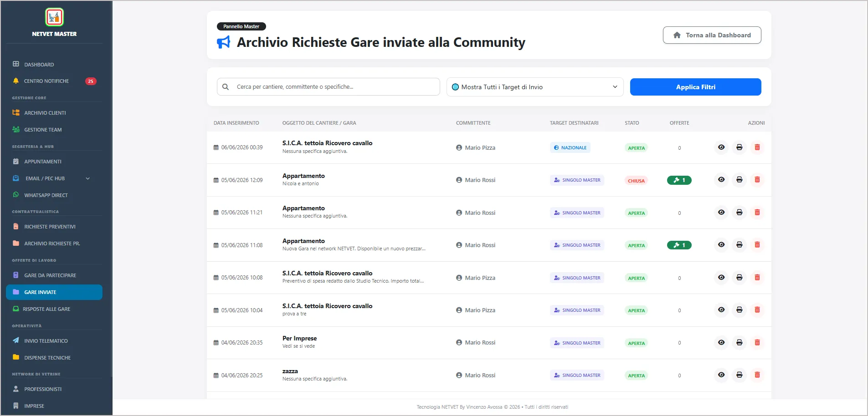Open WhatsApp Direct from the sidebar
This screenshot has height=416, width=868.
pos(54,195)
